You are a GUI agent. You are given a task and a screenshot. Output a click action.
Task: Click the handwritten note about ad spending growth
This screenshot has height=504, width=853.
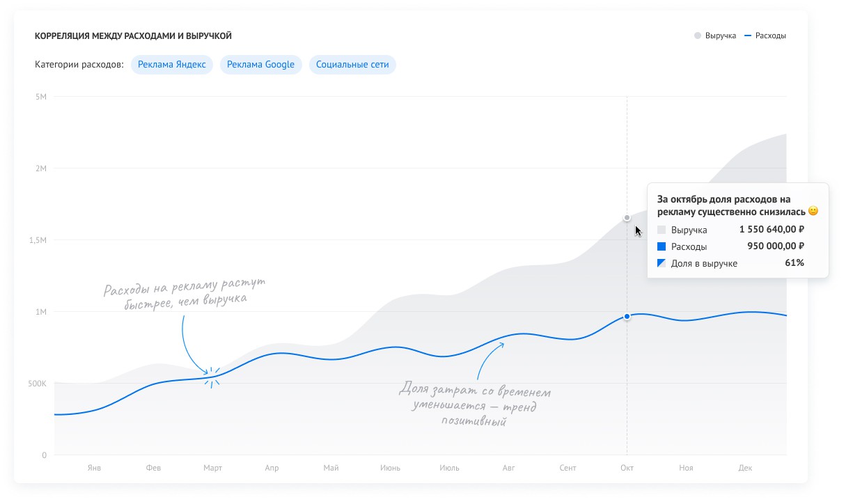pyautogui.click(x=185, y=293)
